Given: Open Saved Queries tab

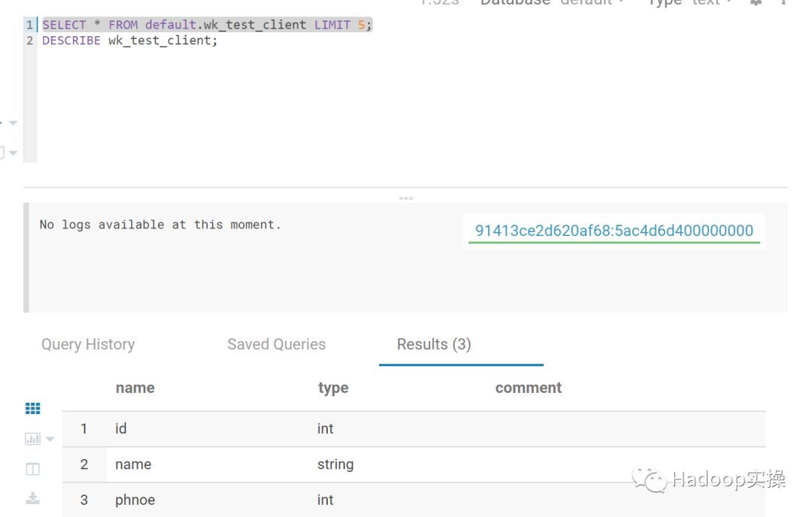Looking at the screenshot, I should point(277,345).
